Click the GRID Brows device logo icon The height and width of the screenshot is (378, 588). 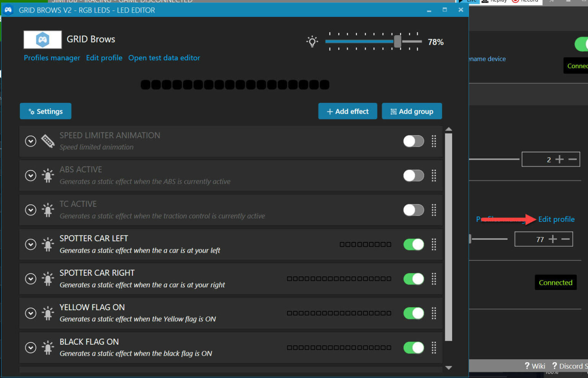pyautogui.click(x=42, y=39)
